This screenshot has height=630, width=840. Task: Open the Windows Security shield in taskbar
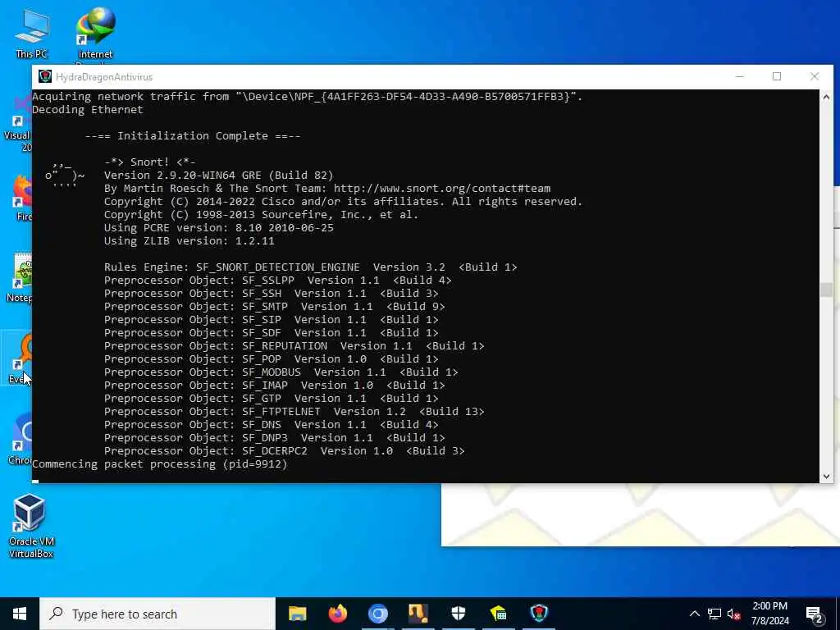tap(458, 614)
